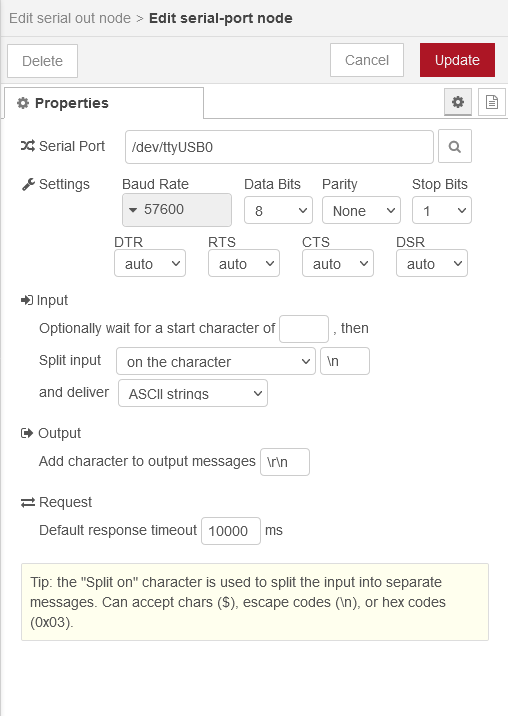Click the Settings wrench icon

pyautogui.click(x=28, y=184)
